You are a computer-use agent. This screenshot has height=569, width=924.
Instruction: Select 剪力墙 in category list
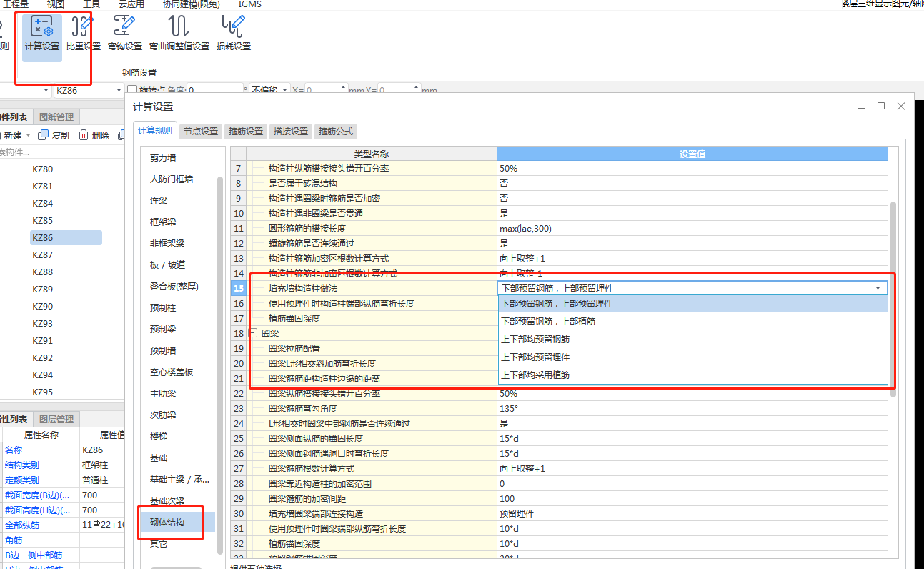pyautogui.click(x=163, y=158)
